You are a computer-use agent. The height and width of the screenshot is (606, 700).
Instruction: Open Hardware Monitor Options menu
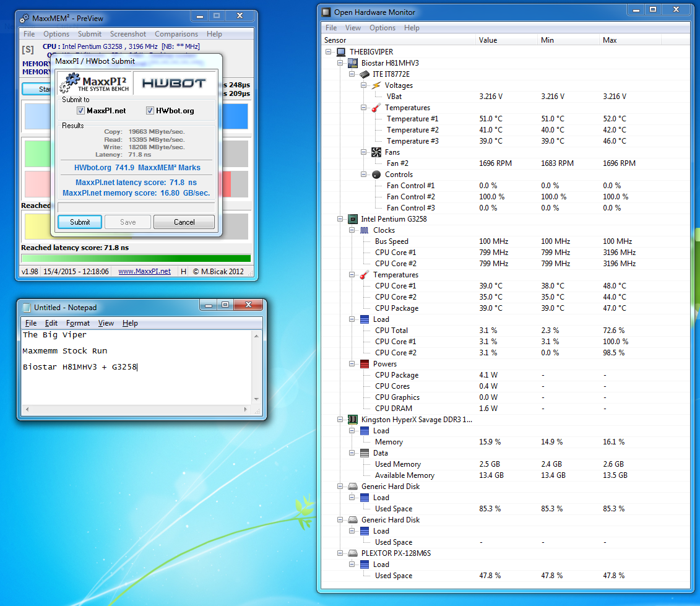(382, 28)
